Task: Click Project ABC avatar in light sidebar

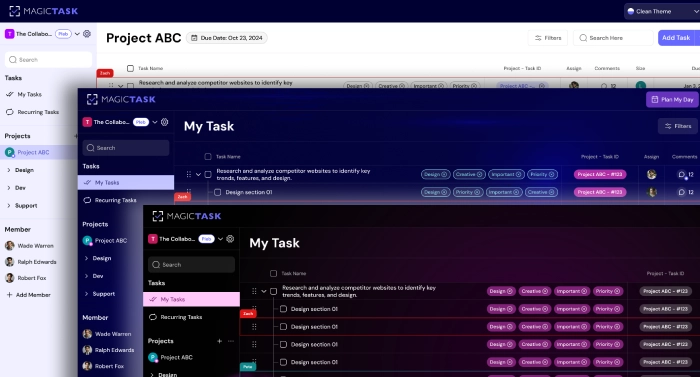Action: pyautogui.click(x=9, y=152)
